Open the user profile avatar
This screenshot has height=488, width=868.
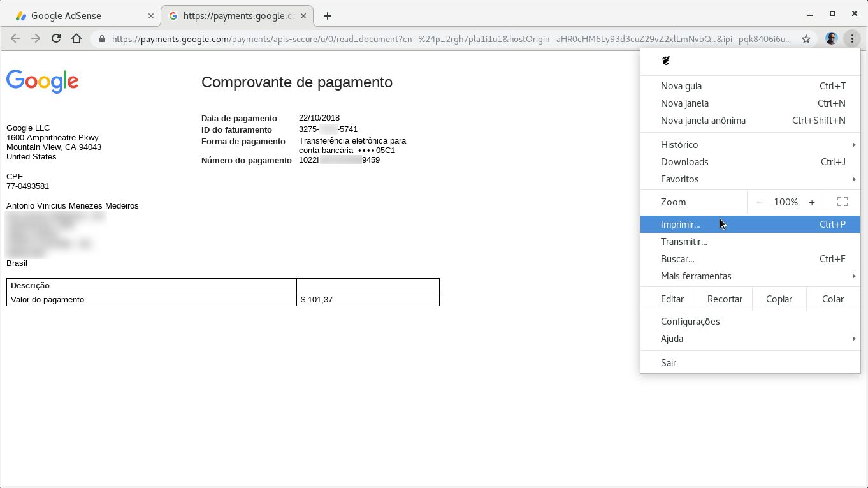tap(831, 39)
